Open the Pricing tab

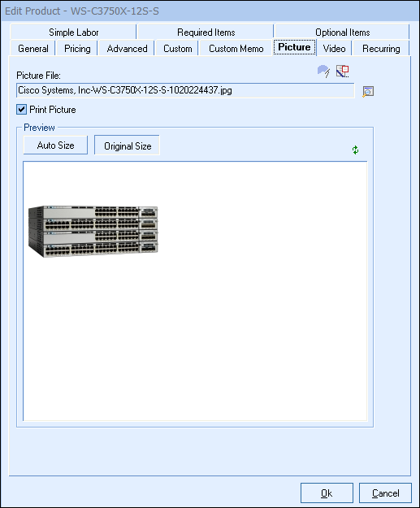[77, 49]
